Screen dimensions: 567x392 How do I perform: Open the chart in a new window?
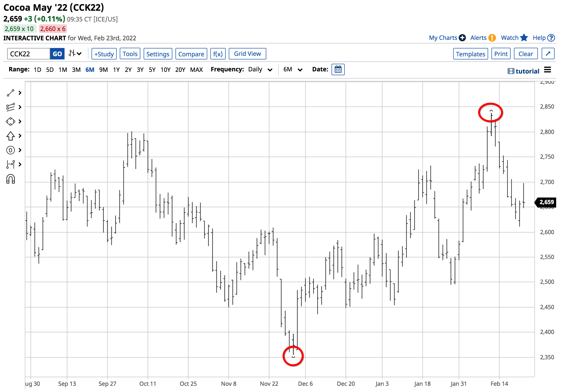point(548,53)
